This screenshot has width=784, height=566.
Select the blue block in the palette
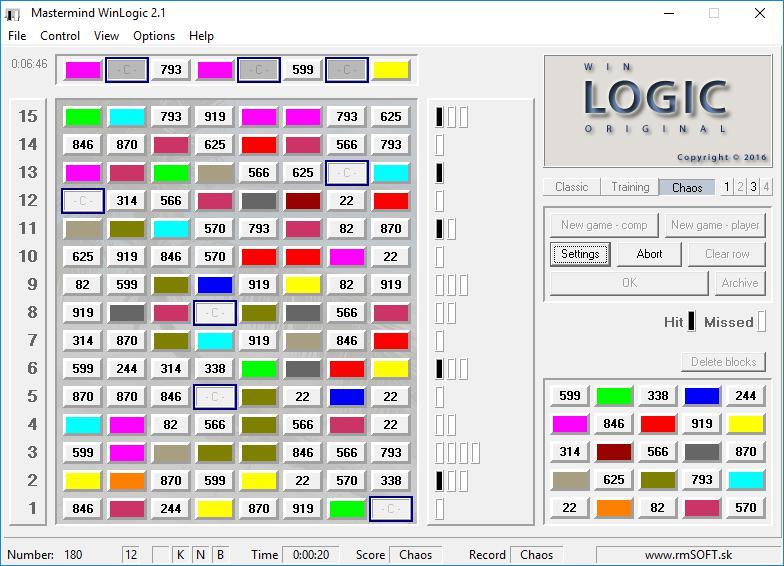pos(702,396)
